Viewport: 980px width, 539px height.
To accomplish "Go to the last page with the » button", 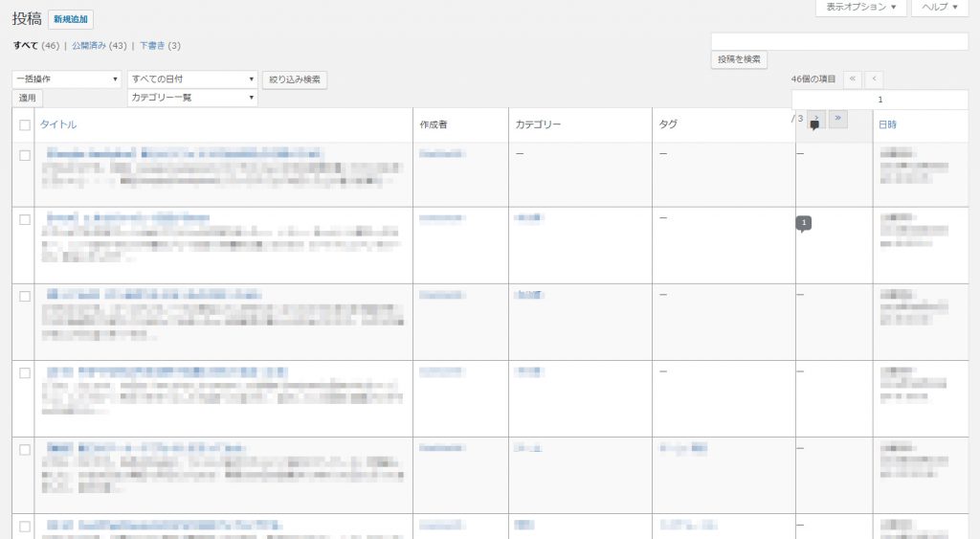I will 838,119.
